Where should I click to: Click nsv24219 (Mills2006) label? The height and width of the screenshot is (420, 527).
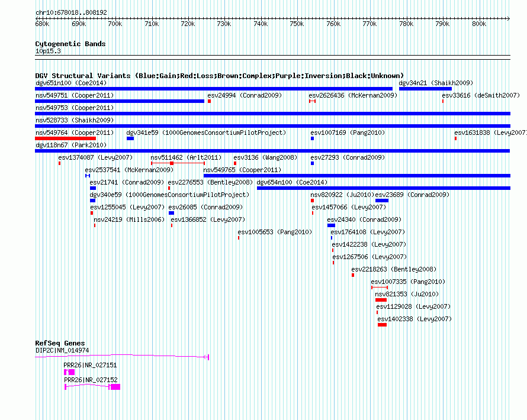[129, 219]
